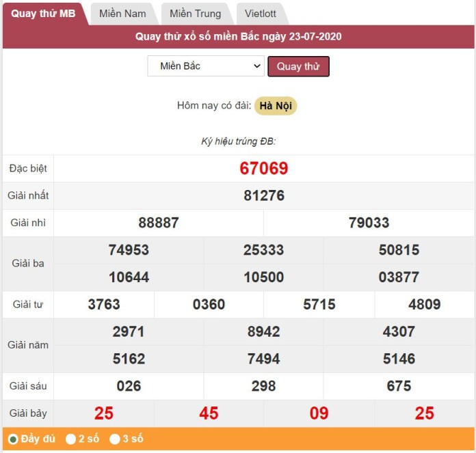Click sixth prize number 298
The width and height of the screenshot is (476, 453).
263,387
